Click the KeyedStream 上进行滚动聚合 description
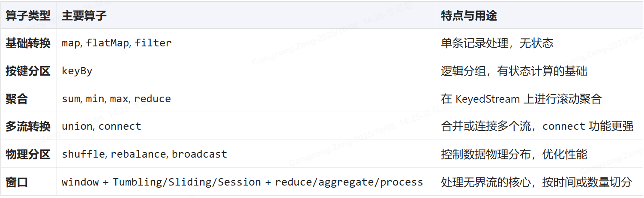Viewport: 644px width, 198px height. point(521,99)
